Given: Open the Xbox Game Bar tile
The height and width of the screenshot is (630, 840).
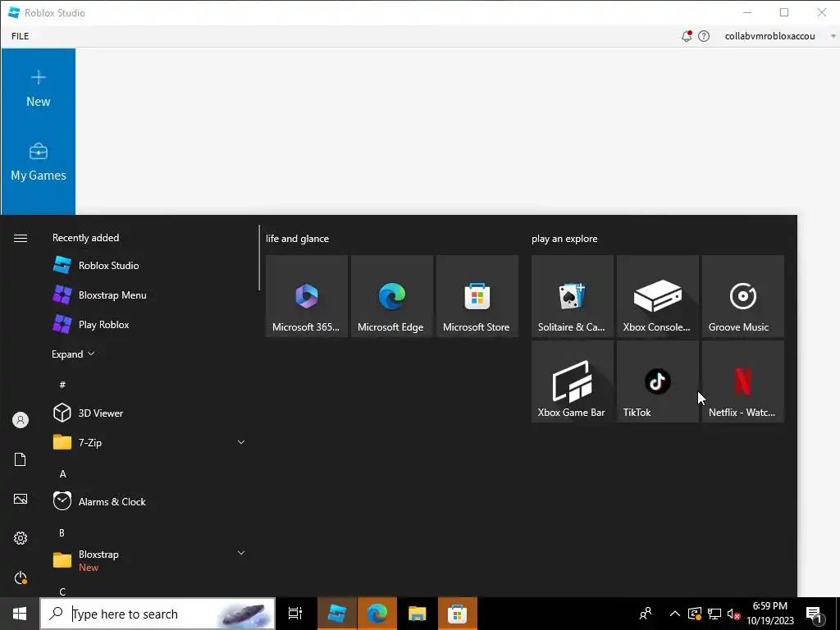Looking at the screenshot, I should click(x=572, y=381).
